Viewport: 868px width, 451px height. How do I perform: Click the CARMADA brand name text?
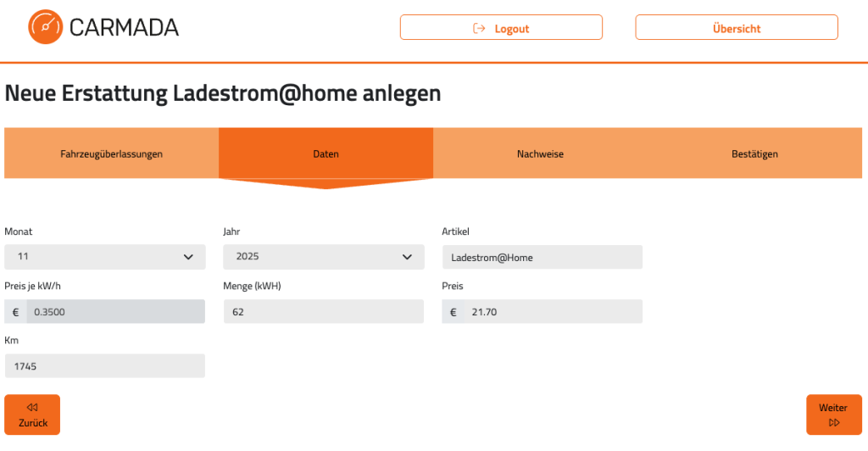(x=124, y=28)
